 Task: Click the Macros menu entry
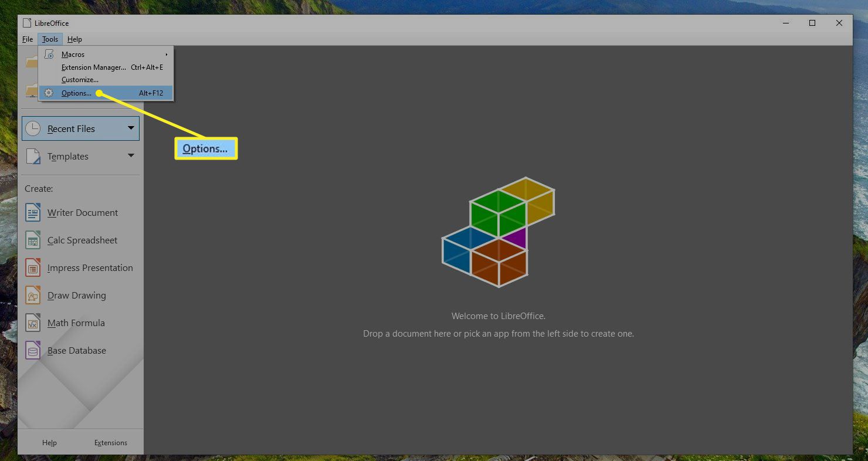point(106,54)
